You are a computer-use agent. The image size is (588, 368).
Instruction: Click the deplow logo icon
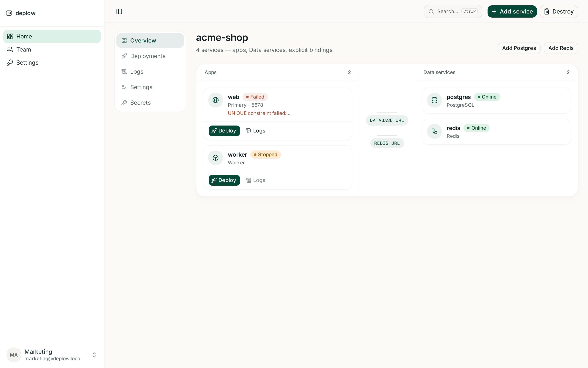[9, 13]
